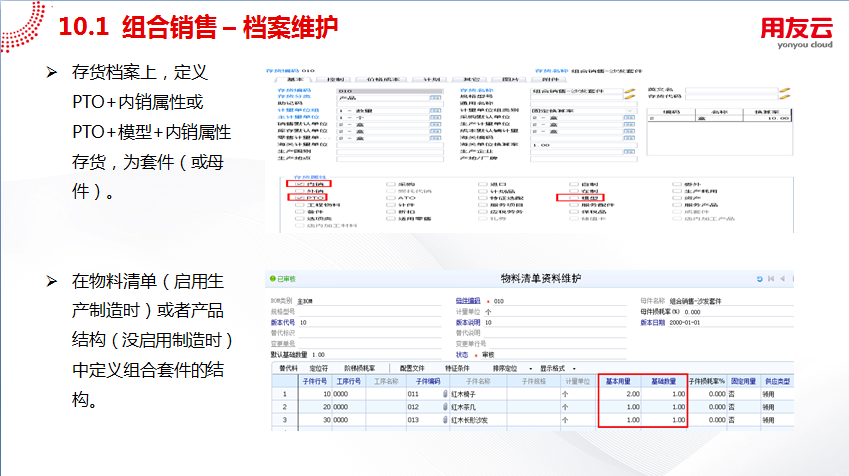The image size is (849, 476).
Task: Select the cell 红木椅子
Action: tap(478, 394)
